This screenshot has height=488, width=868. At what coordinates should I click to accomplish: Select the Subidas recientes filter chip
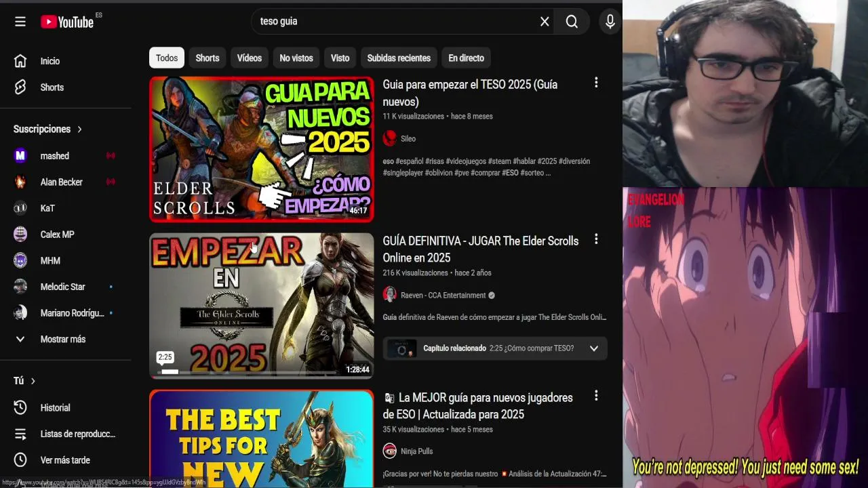point(399,58)
